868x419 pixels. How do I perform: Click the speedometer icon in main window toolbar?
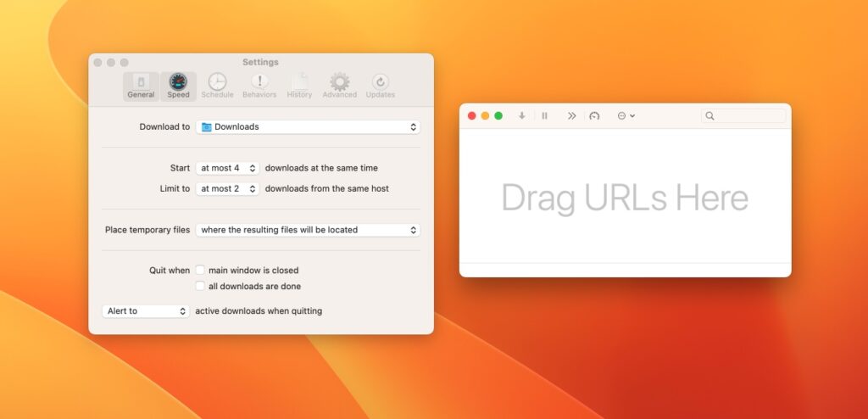tap(594, 116)
